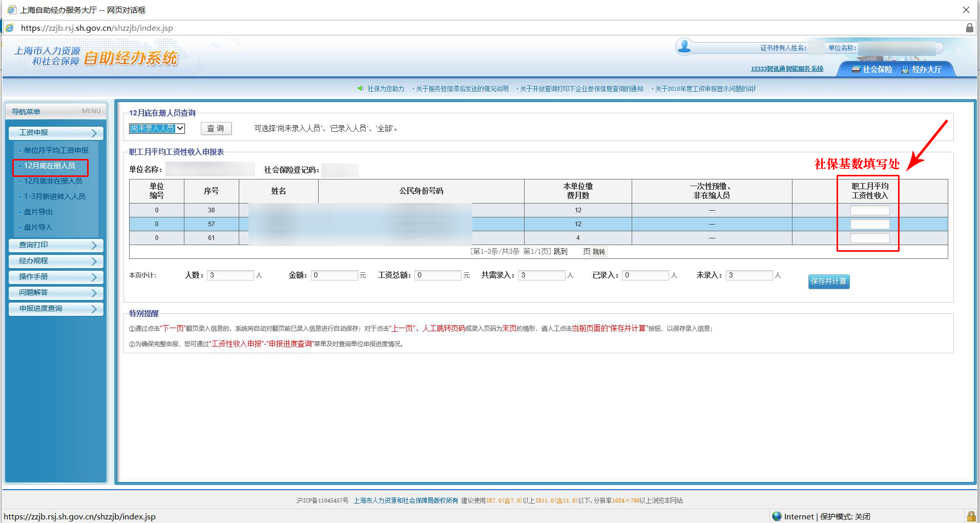The width and height of the screenshot is (980, 523).
Task: Open 1-3月新进转入人员 menu item
Action: click(x=55, y=196)
